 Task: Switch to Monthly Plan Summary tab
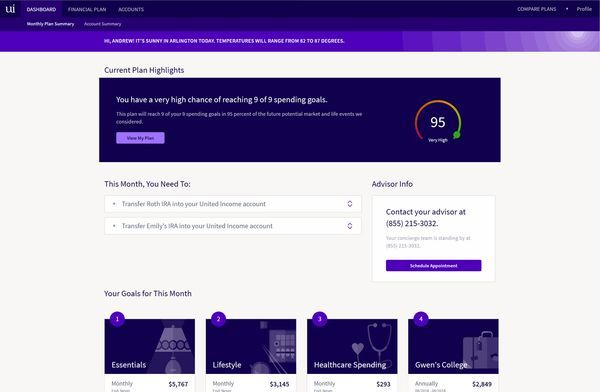51,24
